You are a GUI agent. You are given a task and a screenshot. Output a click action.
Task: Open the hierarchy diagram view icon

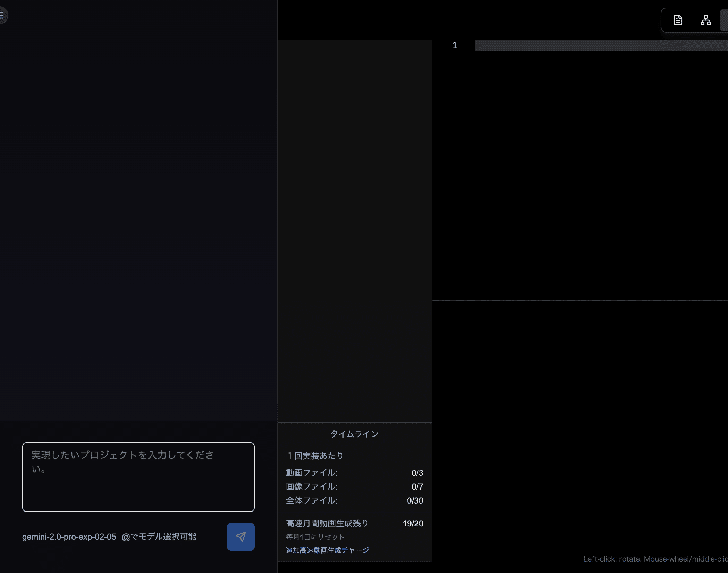click(x=705, y=20)
